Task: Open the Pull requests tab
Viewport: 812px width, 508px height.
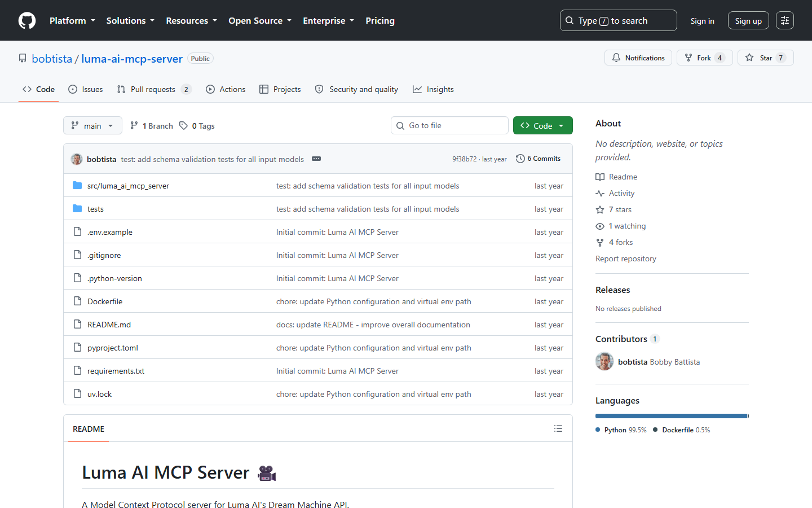Action: [x=154, y=89]
